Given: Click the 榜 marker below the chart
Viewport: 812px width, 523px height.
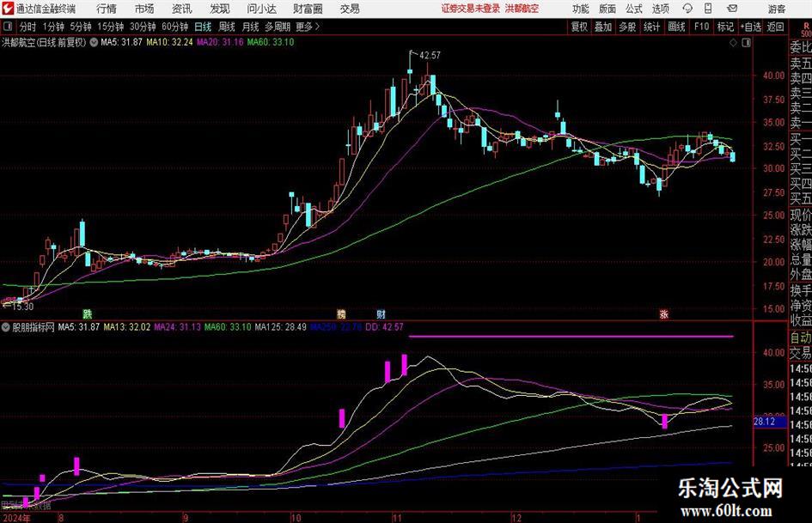Looking at the screenshot, I should click(x=341, y=313).
